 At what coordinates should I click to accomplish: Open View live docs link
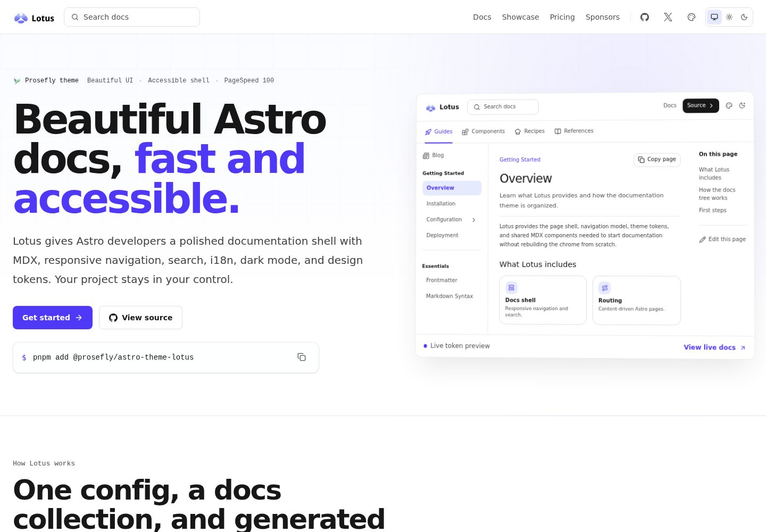point(714,347)
